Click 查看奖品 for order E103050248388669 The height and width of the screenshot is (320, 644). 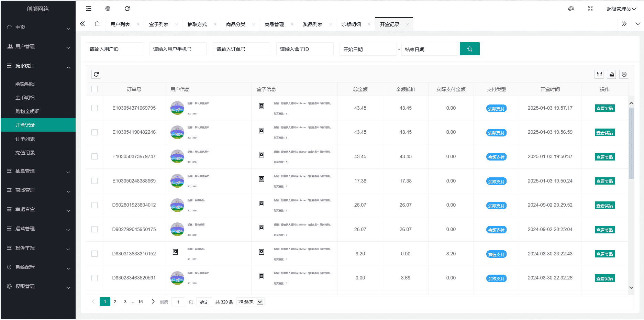tap(604, 181)
